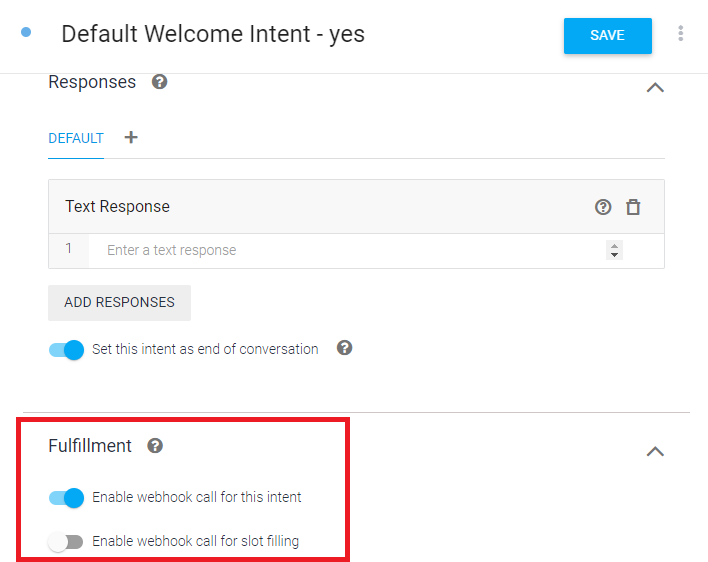Image resolution: width=708 pixels, height=562 pixels.
Task: Open the three-dot more options menu
Action: [x=681, y=34]
